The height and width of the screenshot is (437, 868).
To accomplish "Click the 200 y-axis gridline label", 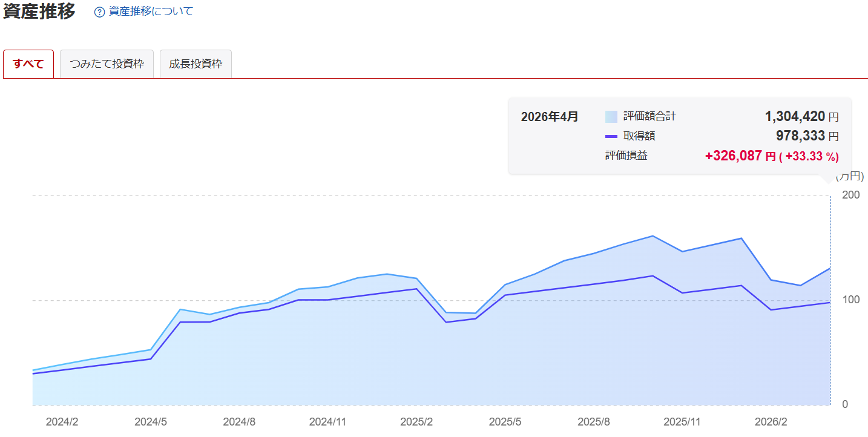I will 850,195.
